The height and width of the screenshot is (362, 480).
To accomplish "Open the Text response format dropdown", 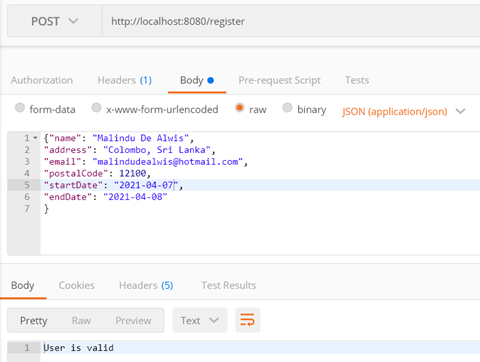I will point(200,320).
